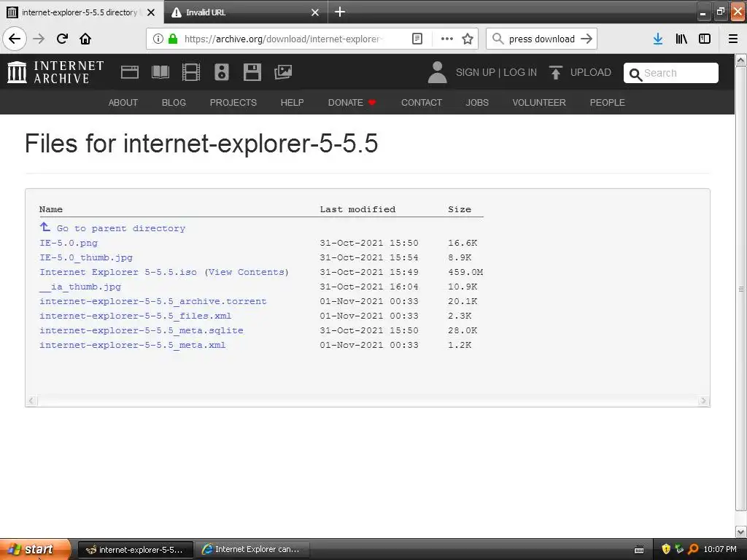
Task: Open the Software floppy disk icon
Action: click(252, 72)
